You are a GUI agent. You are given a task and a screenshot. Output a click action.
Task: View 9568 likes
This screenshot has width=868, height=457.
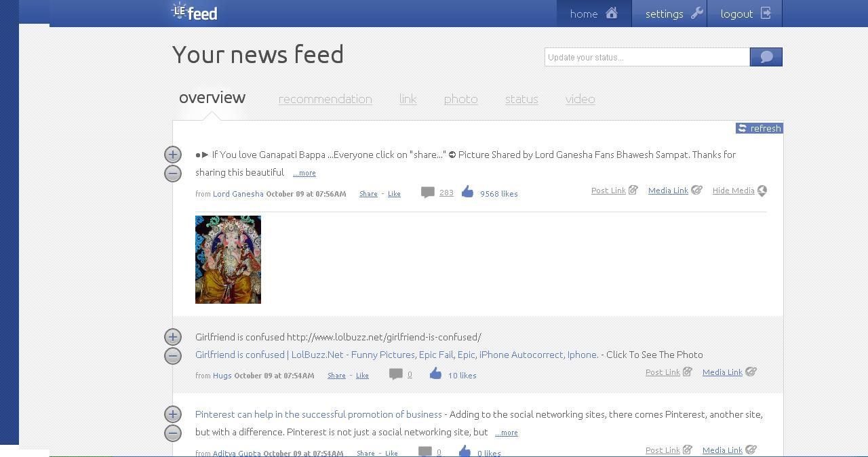click(x=499, y=194)
